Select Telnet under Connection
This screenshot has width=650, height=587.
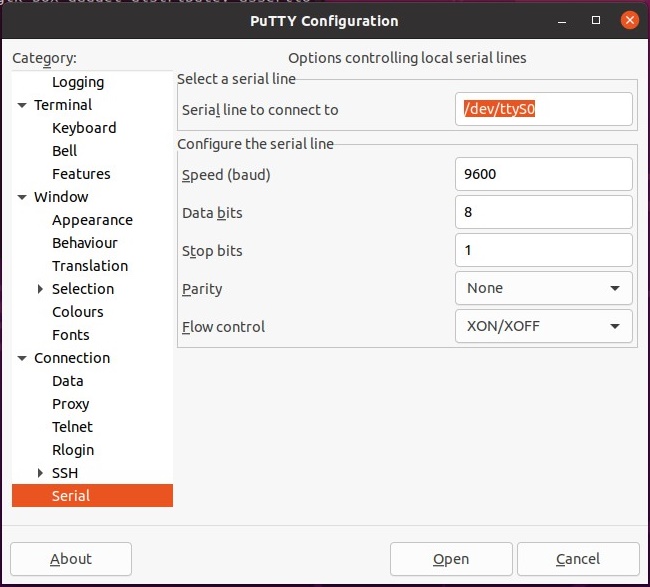point(72,427)
